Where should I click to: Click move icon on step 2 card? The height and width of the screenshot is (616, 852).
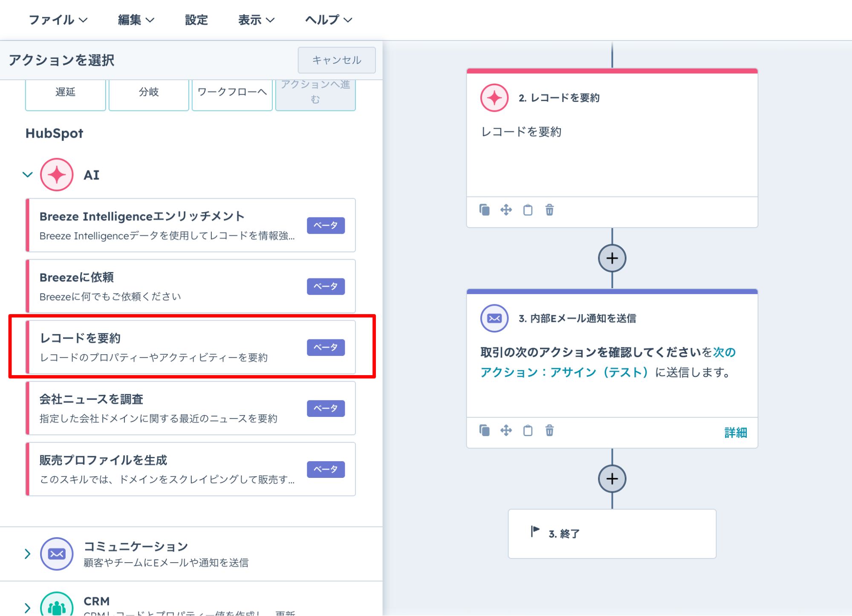tap(506, 210)
